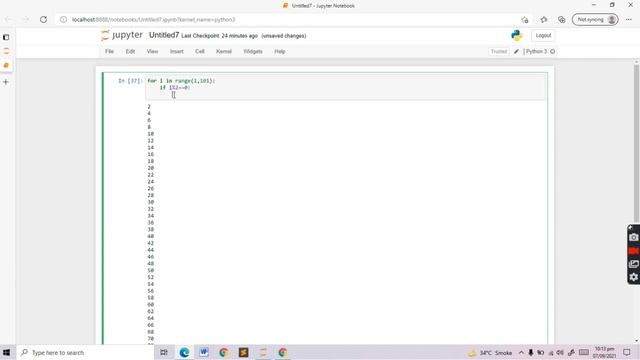Click the Windows search box
Viewport: 640px width, 360px height.
(x=85, y=352)
